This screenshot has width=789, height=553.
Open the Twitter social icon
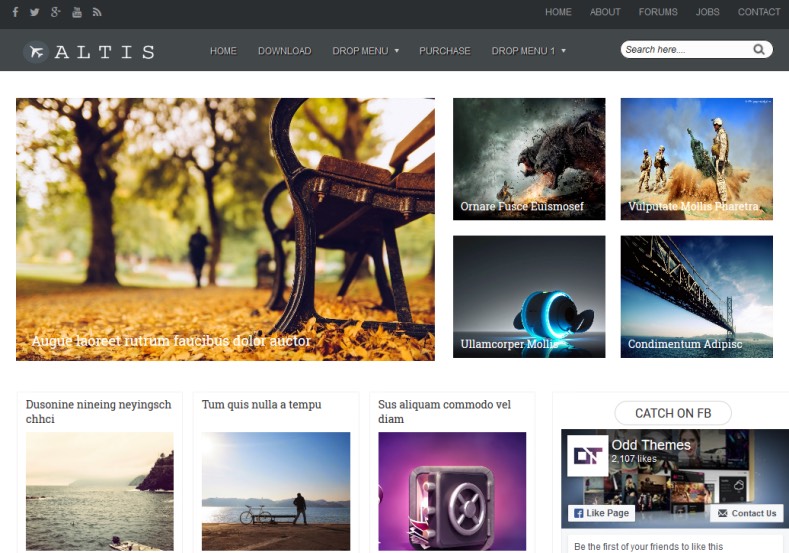coord(34,12)
